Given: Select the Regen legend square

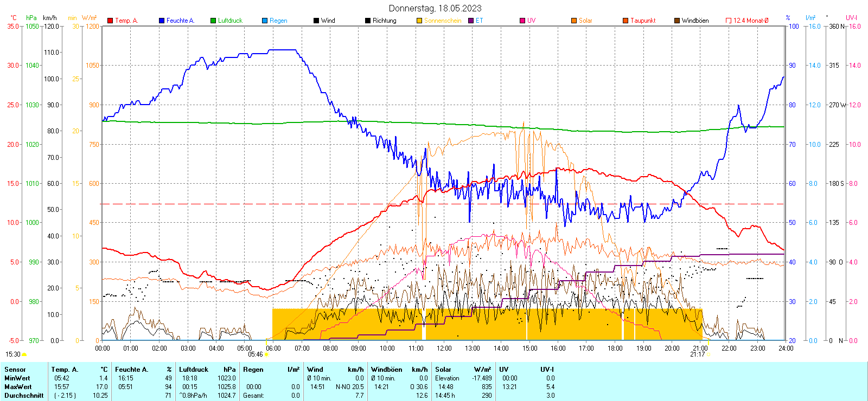Looking at the screenshot, I should 265,21.
